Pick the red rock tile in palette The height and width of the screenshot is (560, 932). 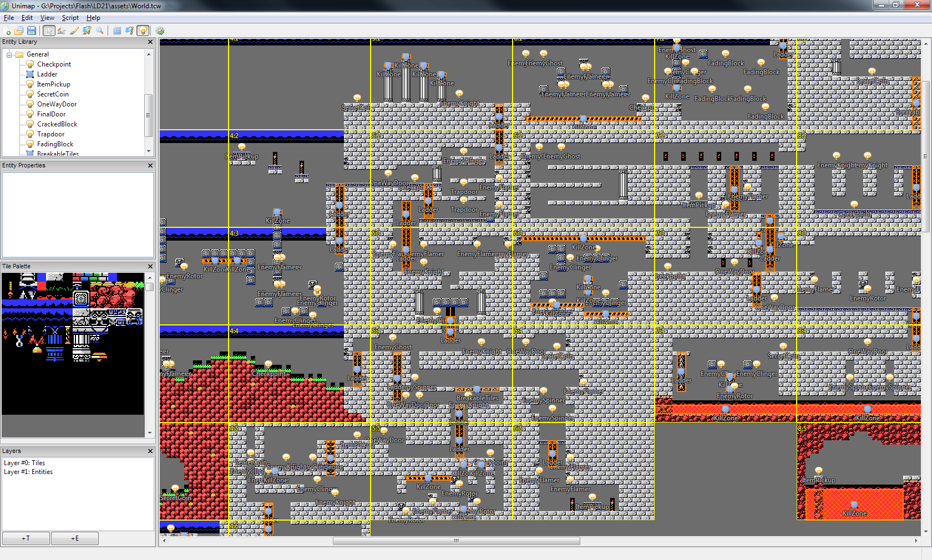tap(112, 295)
